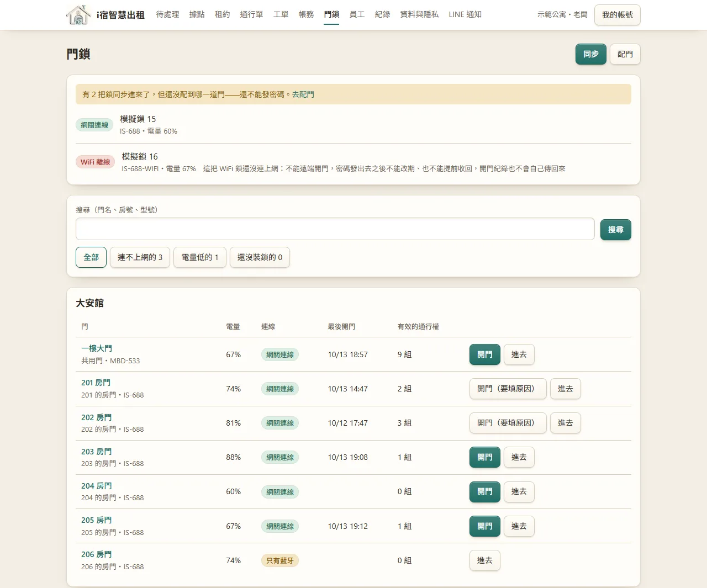Viewport: 707px width, 588px height.
Task: Click the 我的帳號 button
Action: click(x=618, y=15)
